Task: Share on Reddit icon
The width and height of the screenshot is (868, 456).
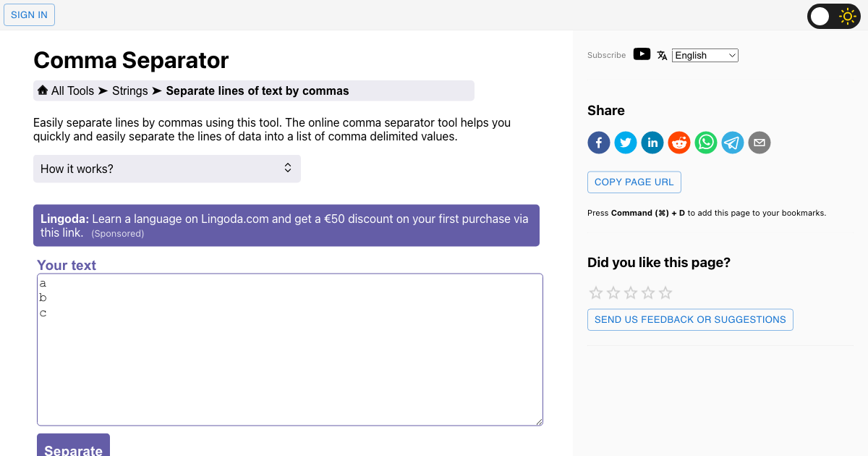Action: tap(679, 143)
